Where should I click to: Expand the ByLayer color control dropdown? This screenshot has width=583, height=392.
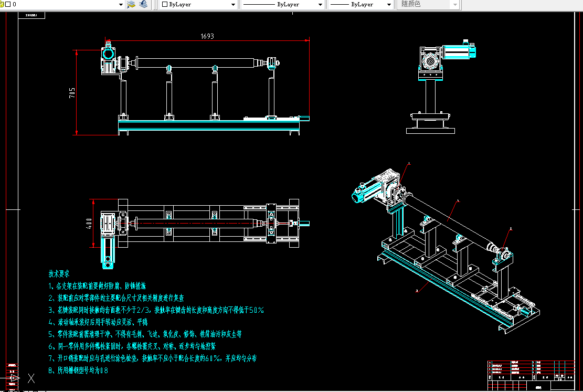[233, 5]
